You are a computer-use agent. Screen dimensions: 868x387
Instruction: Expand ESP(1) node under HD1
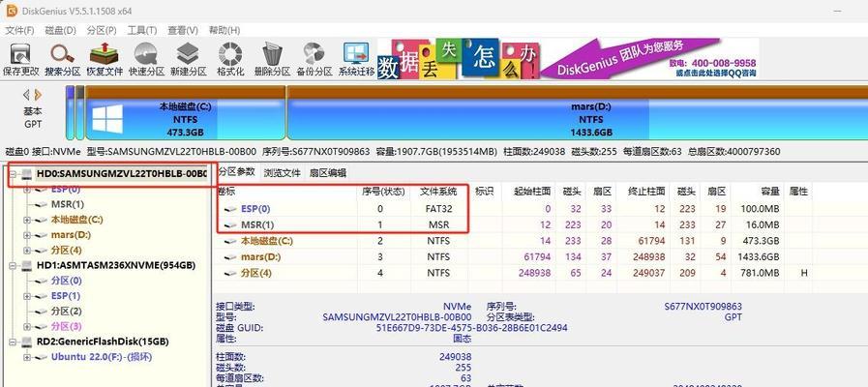[x=26, y=296]
